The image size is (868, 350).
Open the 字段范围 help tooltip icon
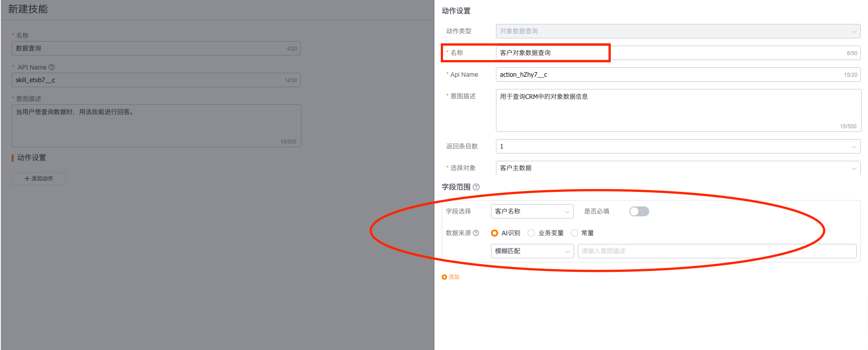pyautogui.click(x=476, y=187)
